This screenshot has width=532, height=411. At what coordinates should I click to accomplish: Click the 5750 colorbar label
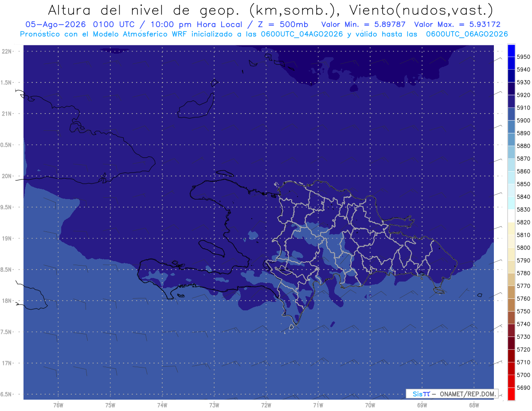523,311
